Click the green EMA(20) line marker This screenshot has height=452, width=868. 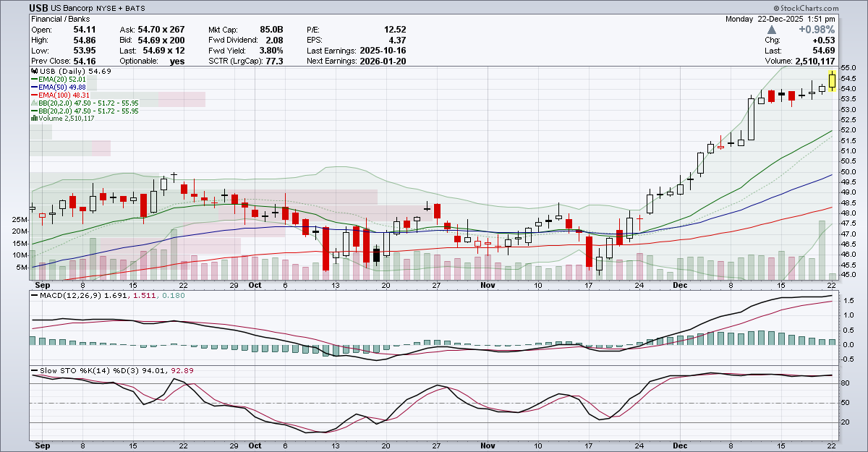coord(33,80)
